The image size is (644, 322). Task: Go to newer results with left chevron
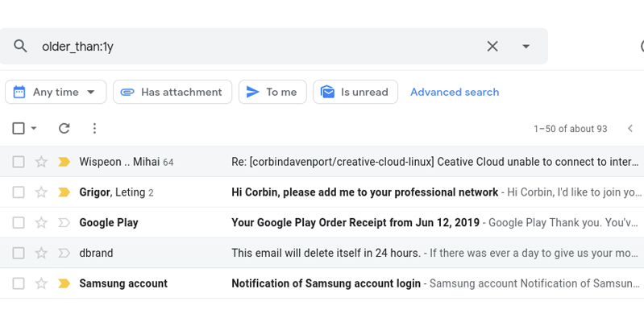coord(630,128)
